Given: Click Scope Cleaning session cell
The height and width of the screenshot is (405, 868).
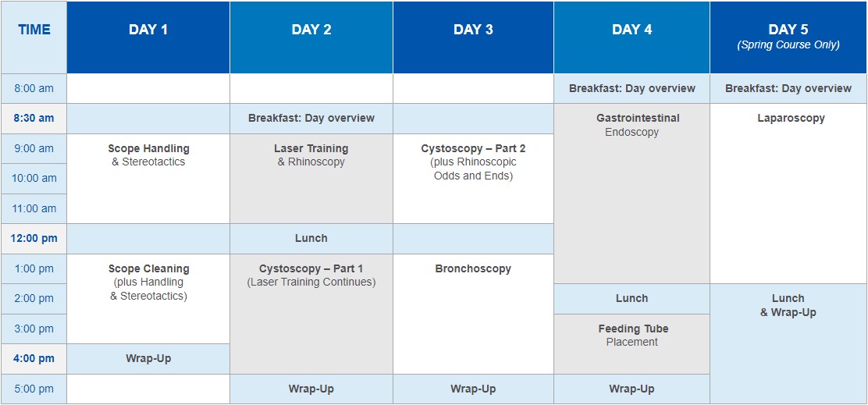Looking at the screenshot, I should coord(148,299).
